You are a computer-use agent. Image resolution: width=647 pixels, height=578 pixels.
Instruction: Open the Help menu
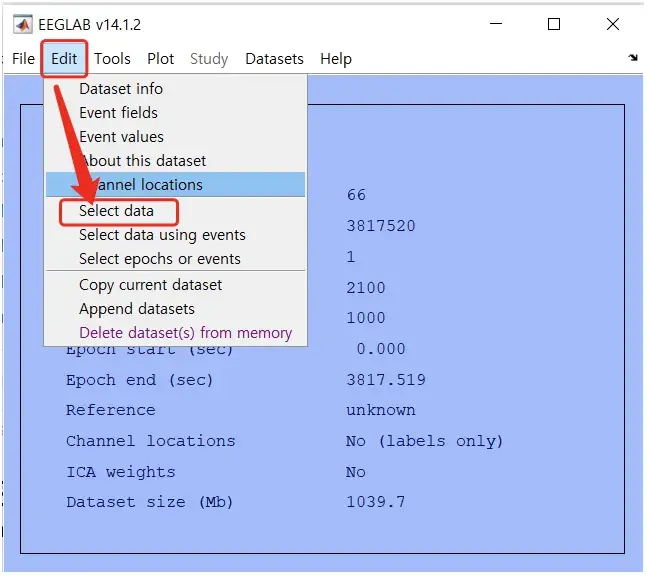336,59
